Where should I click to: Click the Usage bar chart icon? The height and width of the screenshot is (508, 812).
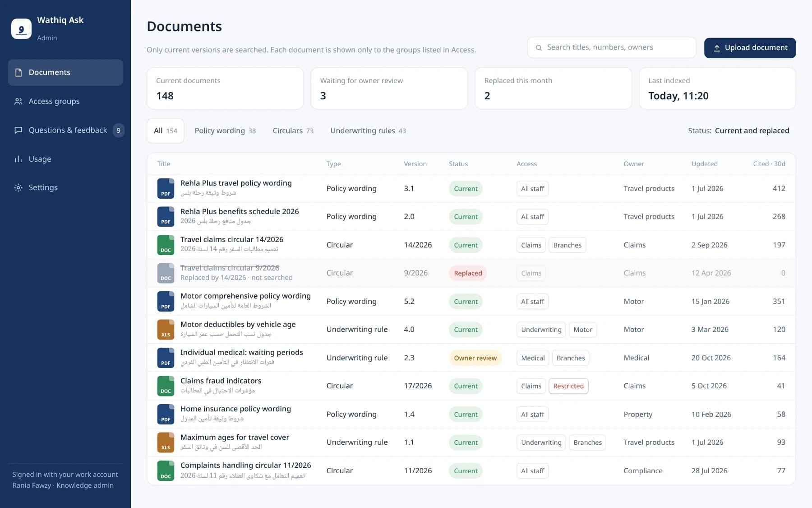point(18,159)
